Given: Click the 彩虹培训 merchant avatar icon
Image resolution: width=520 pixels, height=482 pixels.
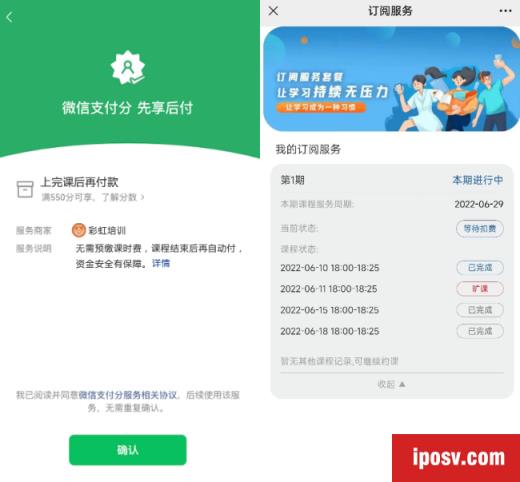Looking at the screenshot, I should coord(79,230).
